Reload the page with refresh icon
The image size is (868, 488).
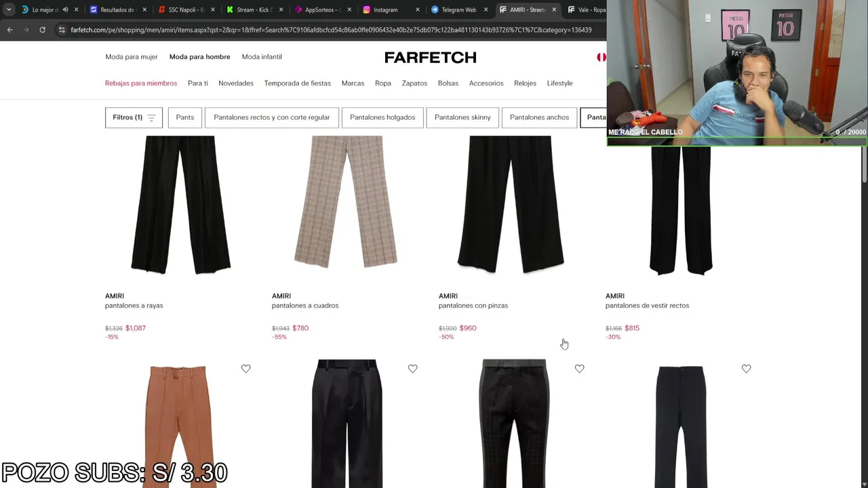pyautogui.click(x=42, y=30)
